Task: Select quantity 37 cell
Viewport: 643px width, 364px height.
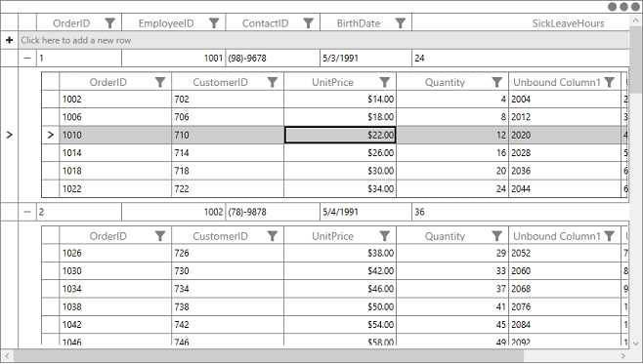Action: 452,289
